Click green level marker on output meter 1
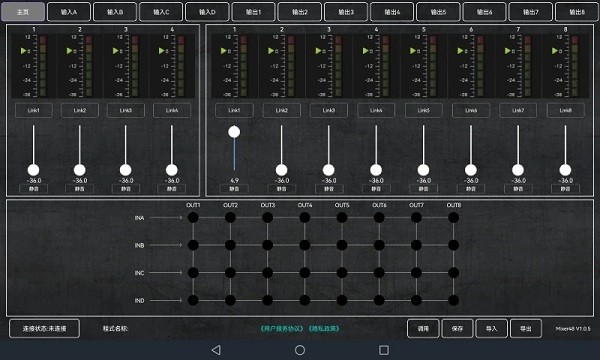Viewport: 600px width, 360px height. pos(223,50)
